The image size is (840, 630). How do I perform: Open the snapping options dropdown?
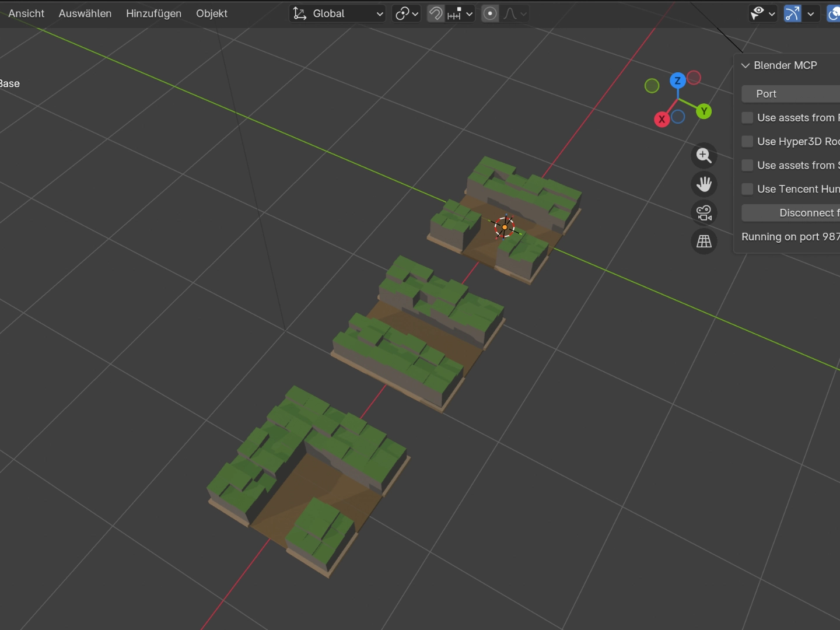pos(460,13)
